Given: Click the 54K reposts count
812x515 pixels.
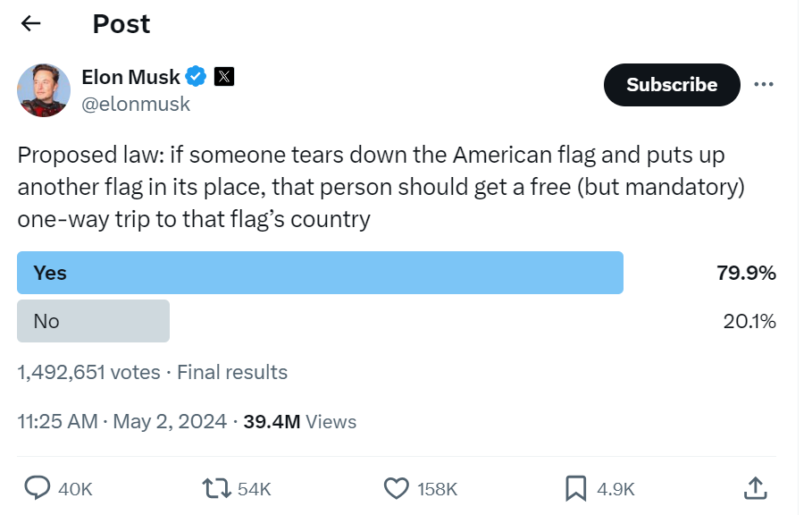Looking at the screenshot, I should pyautogui.click(x=255, y=489).
